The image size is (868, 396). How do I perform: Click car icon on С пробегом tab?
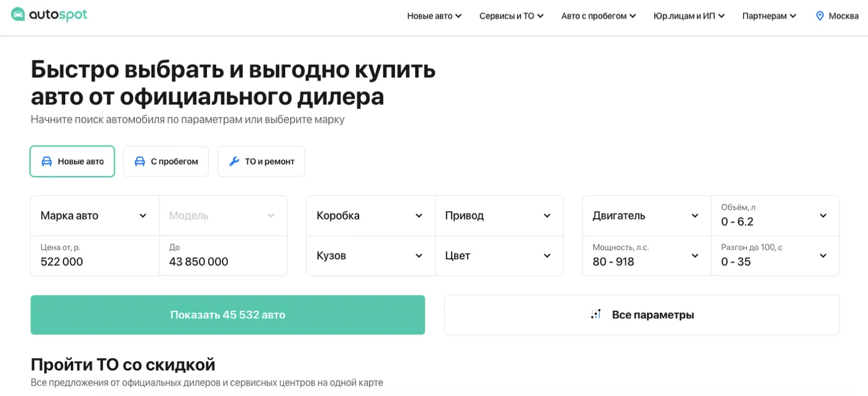coord(140,162)
